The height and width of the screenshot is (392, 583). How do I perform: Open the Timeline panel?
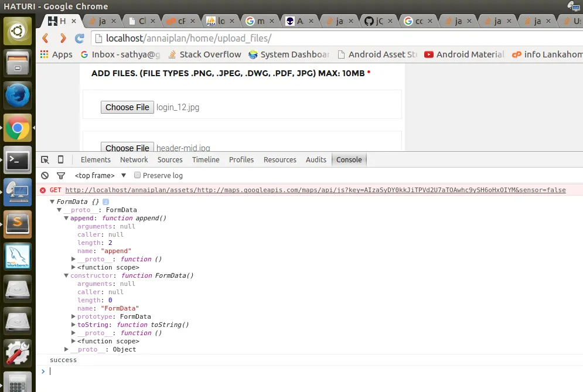(x=206, y=159)
